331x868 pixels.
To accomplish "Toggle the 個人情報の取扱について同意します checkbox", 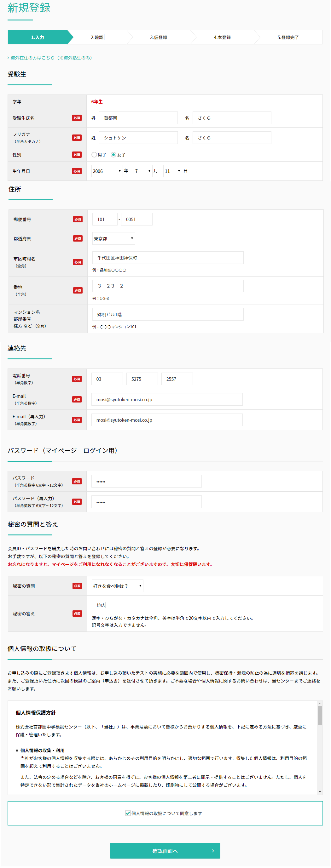I will tap(128, 813).
